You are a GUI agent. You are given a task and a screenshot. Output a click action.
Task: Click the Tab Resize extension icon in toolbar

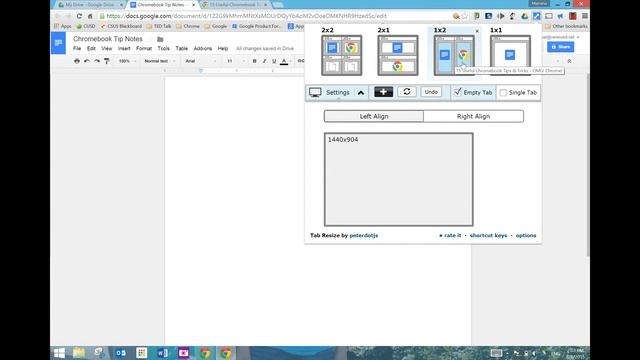pos(536,16)
